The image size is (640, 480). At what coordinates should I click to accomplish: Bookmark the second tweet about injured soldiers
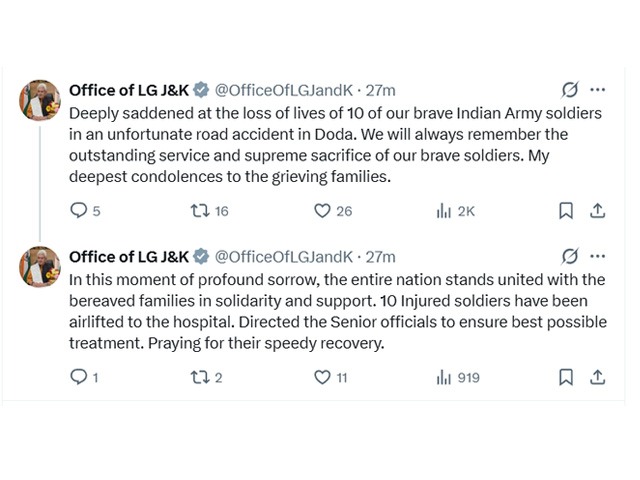(x=566, y=377)
